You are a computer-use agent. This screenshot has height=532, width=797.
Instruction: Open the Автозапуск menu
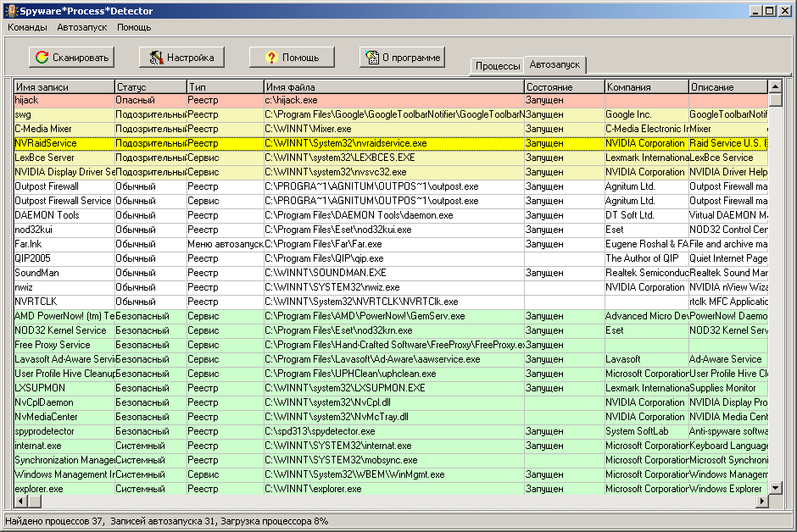pyautogui.click(x=82, y=27)
